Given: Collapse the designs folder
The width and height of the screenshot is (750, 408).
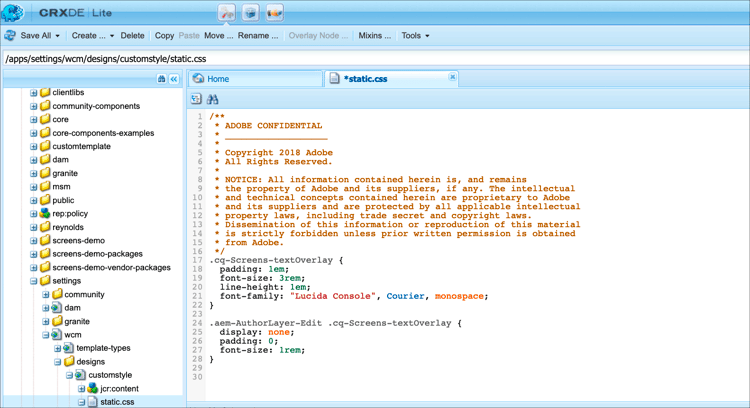Looking at the screenshot, I should point(57,362).
